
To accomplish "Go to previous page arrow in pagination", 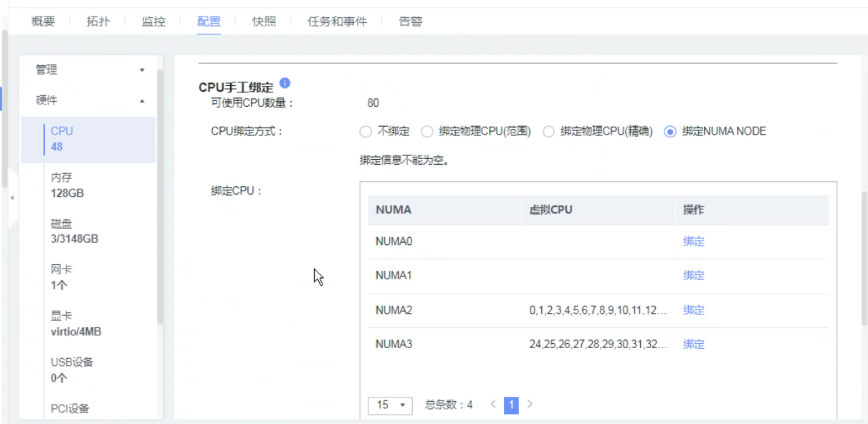I will click(493, 405).
